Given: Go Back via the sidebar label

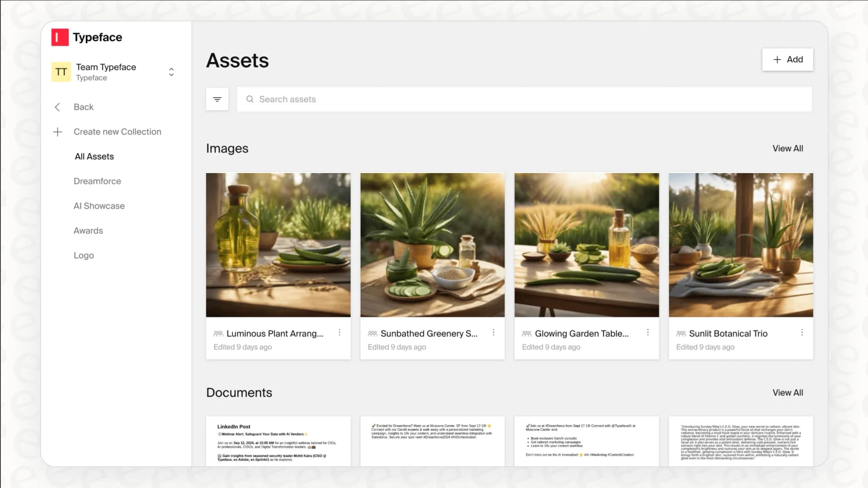Looking at the screenshot, I should 84,107.
